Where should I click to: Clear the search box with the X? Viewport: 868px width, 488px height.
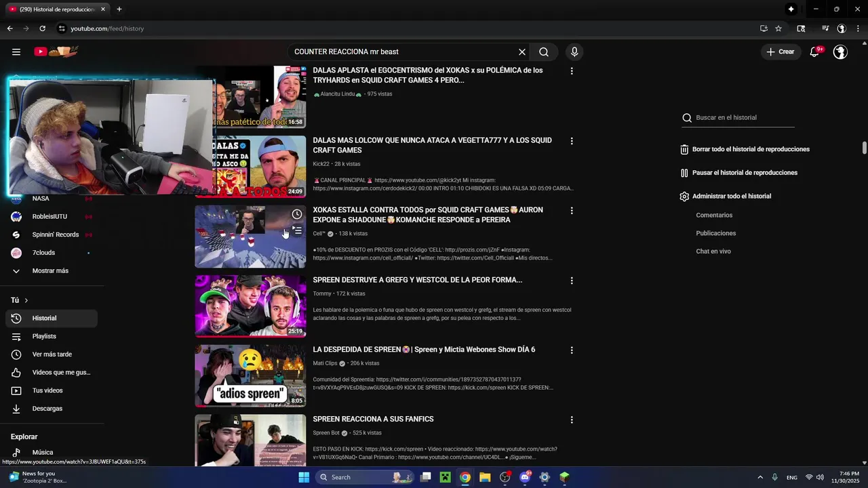point(522,52)
